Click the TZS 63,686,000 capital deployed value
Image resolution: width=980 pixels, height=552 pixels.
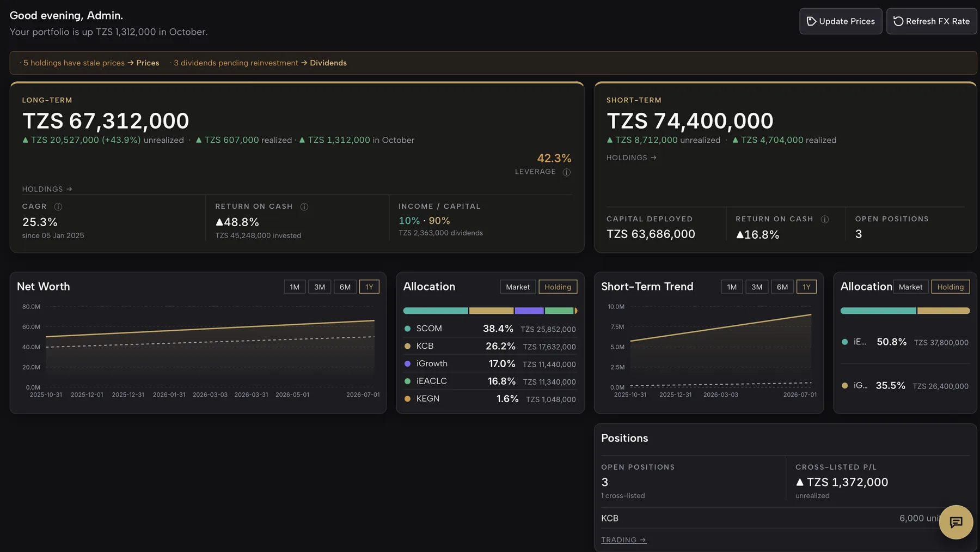(651, 234)
